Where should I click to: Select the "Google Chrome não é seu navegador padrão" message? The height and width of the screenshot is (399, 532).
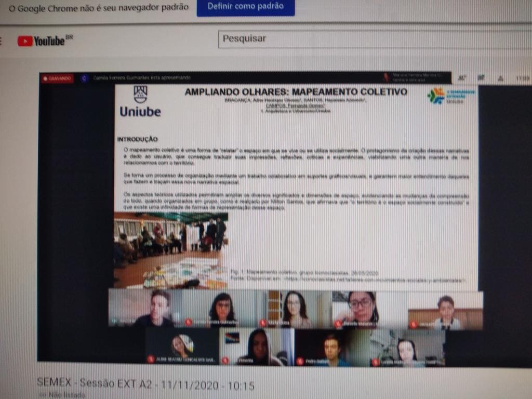(98, 8)
